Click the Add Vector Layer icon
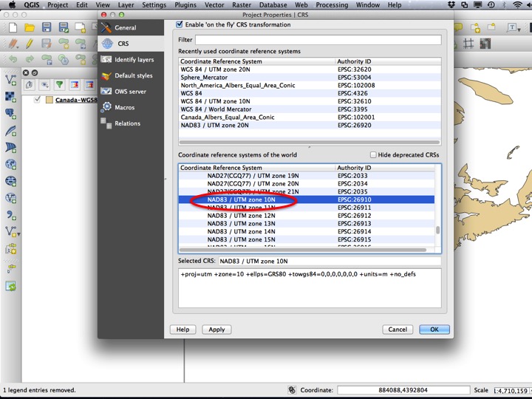532x399 pixels. [x=11, y=81]
